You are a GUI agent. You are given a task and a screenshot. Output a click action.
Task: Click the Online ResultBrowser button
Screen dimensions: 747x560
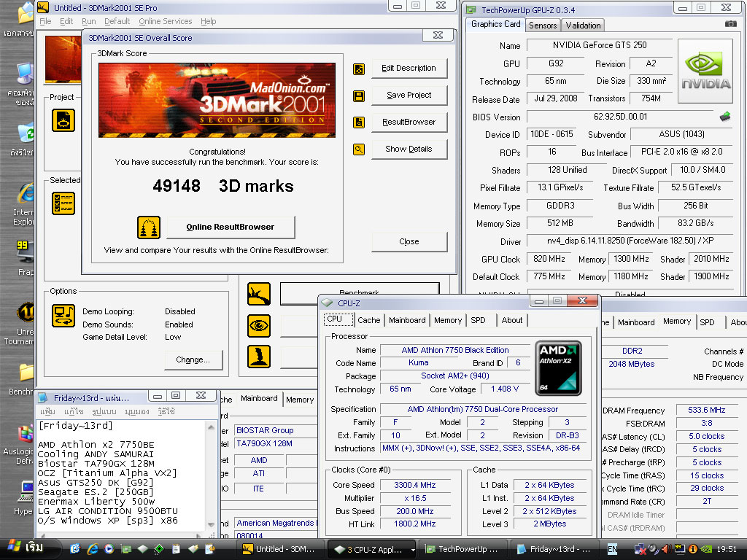point(231,227)
